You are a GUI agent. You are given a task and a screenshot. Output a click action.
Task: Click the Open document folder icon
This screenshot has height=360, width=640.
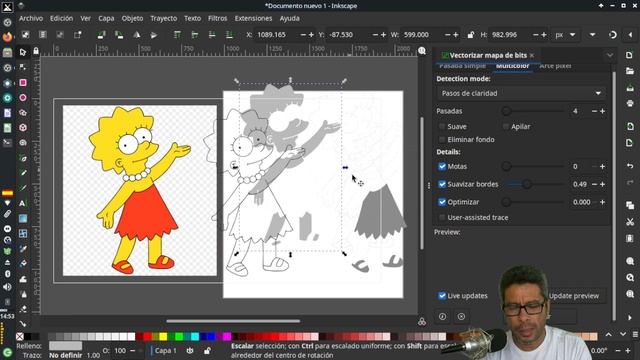630,71
